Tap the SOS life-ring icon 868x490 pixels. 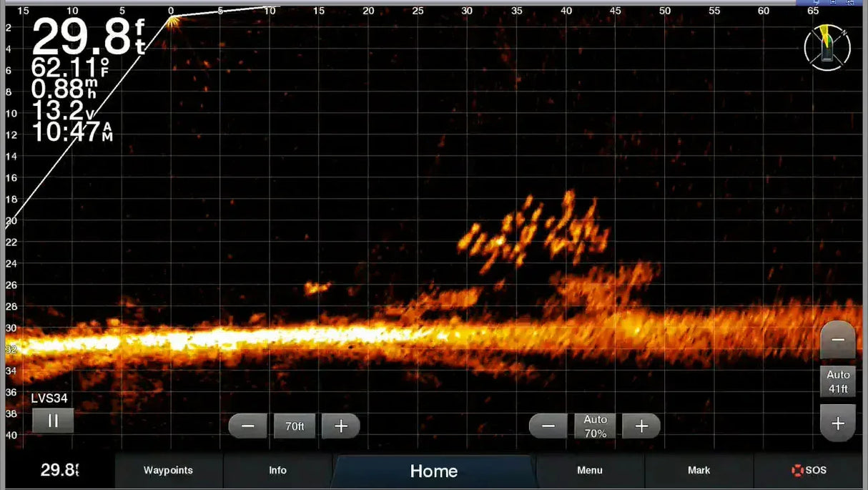[x=796, y=470]
